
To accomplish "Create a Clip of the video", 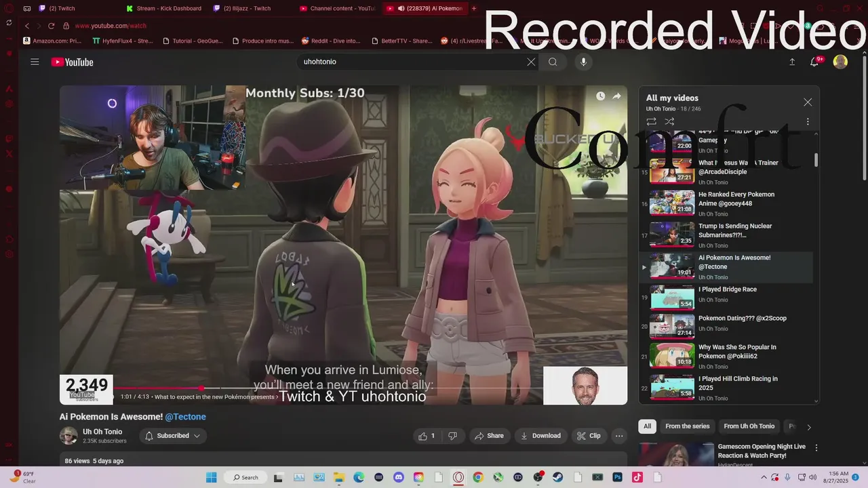I will pos(589,436).
